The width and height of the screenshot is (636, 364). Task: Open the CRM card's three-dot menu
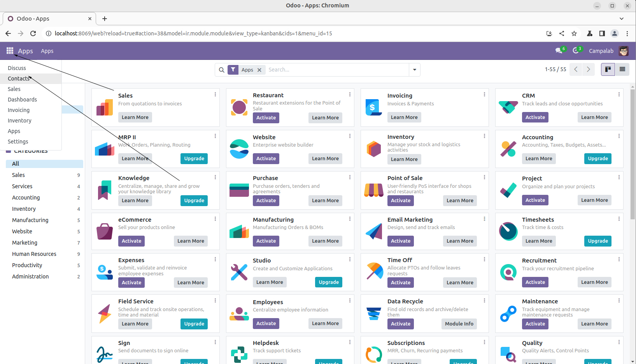pos(619,94)
